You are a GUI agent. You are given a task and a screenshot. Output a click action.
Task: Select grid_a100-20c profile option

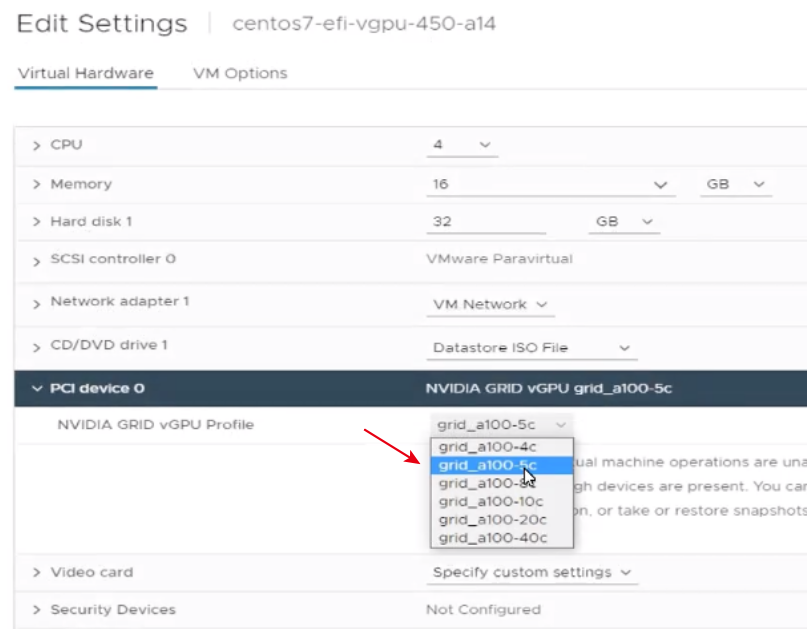502,519
